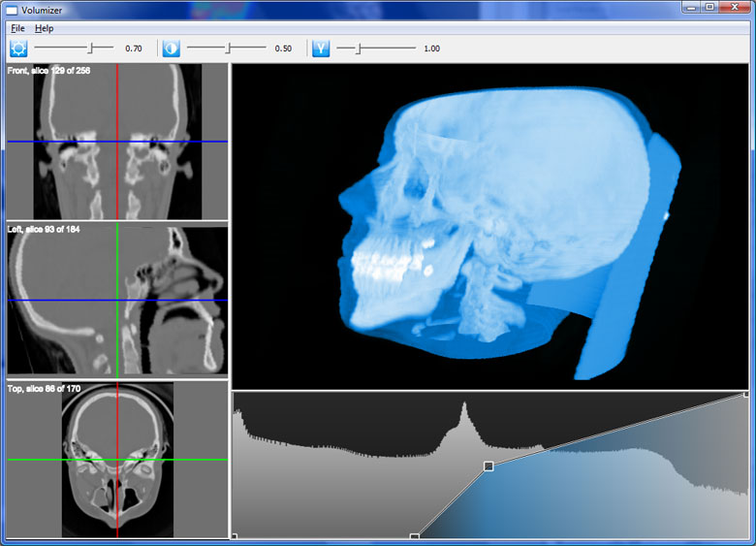Click the Top slice axial view

coord(116,459)
